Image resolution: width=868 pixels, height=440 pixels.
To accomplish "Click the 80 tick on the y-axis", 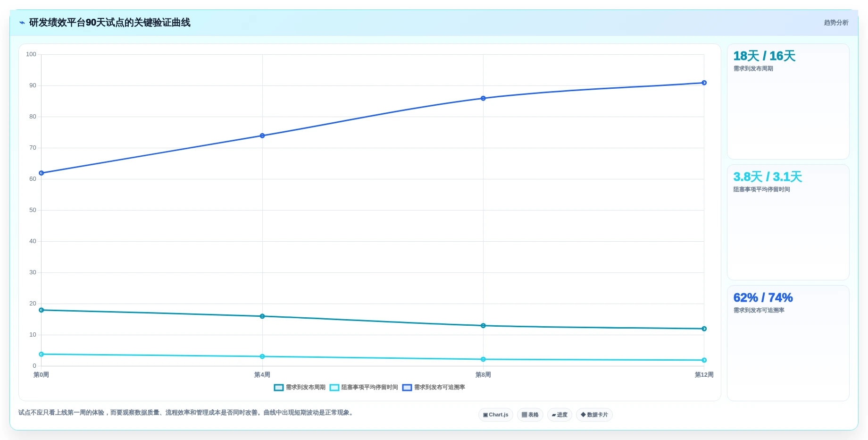I will tap(33, 117).
